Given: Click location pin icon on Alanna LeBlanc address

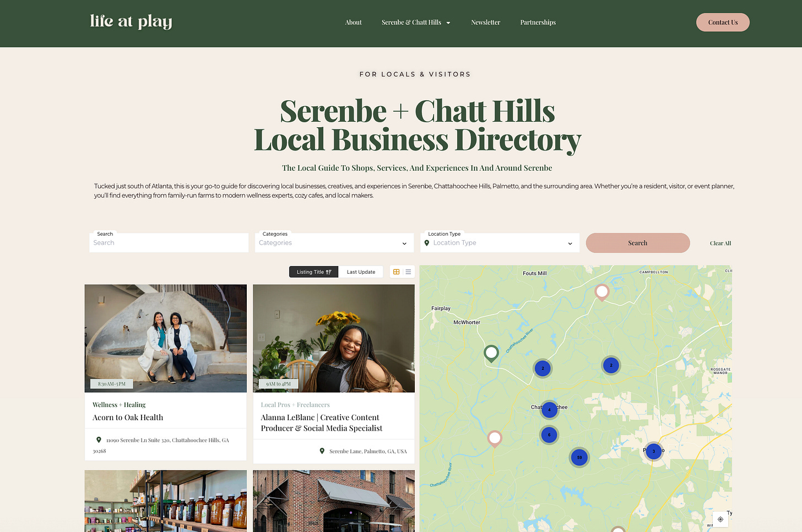Looking at the screenshot, I should [322, 451].
